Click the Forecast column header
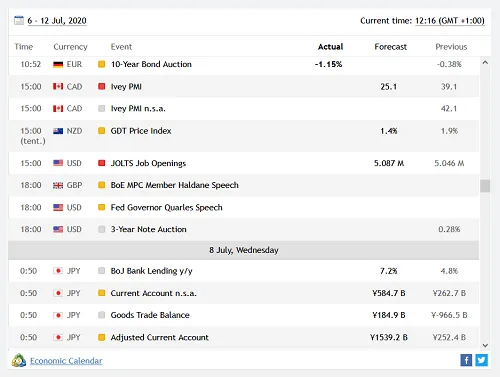Image resolution: width=500 pixels, height=377 pixels. click(x=391, y=47)
